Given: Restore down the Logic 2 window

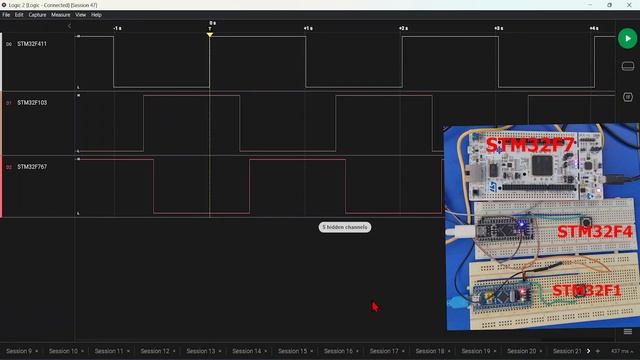Looking at the screenshot, I should (x=609, y=5).
